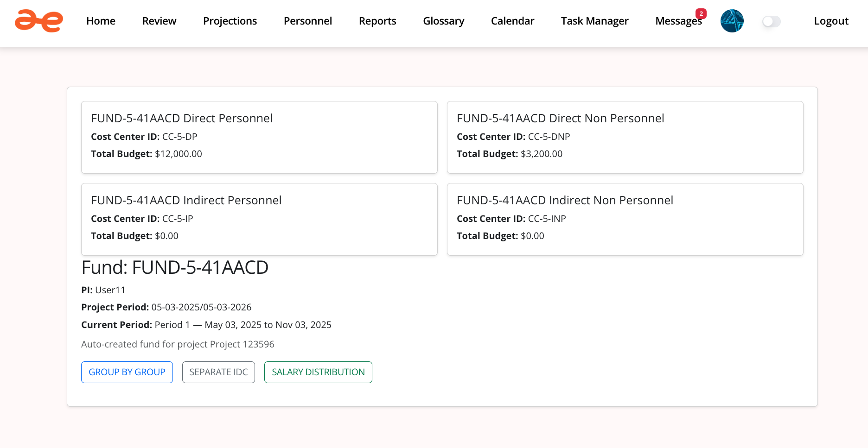The height and width of the screenshot is (448, 868).
Task: Open the Direct Personnel cost center card
Action: tap(259, 137)
